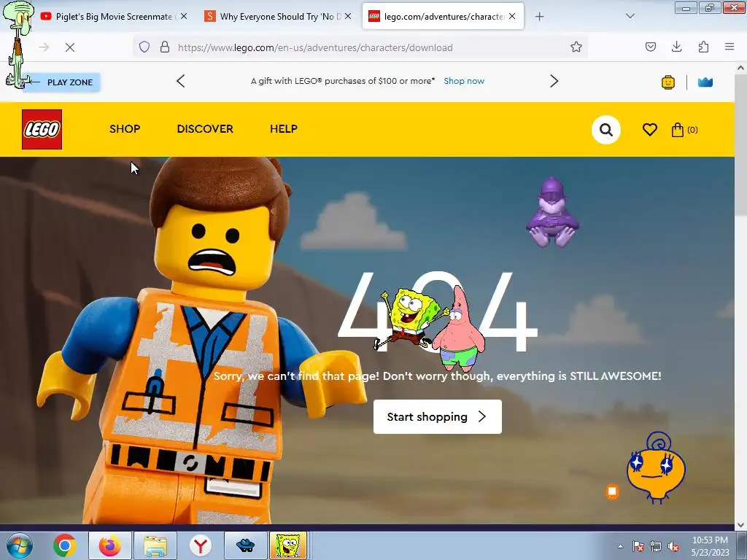
Task: Switch to Piglet's Big Movie Screenmate tab
Action: coord(113,17)
